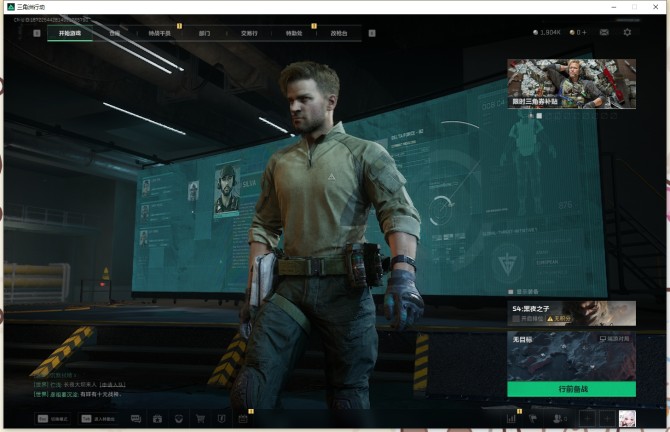The height and width of the screenshot is (432, 670).
Task: Open the bar chart stats icon
Action: click(x=511, y=419)
